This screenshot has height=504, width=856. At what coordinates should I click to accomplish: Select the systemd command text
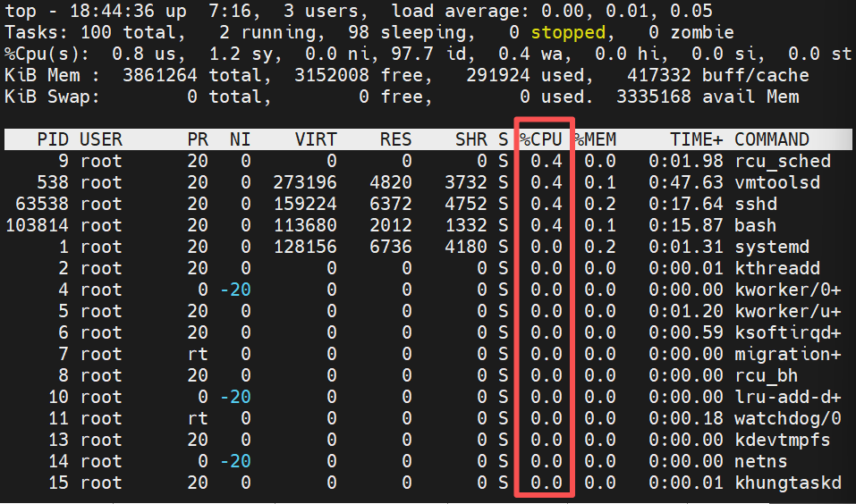(771, 247)
